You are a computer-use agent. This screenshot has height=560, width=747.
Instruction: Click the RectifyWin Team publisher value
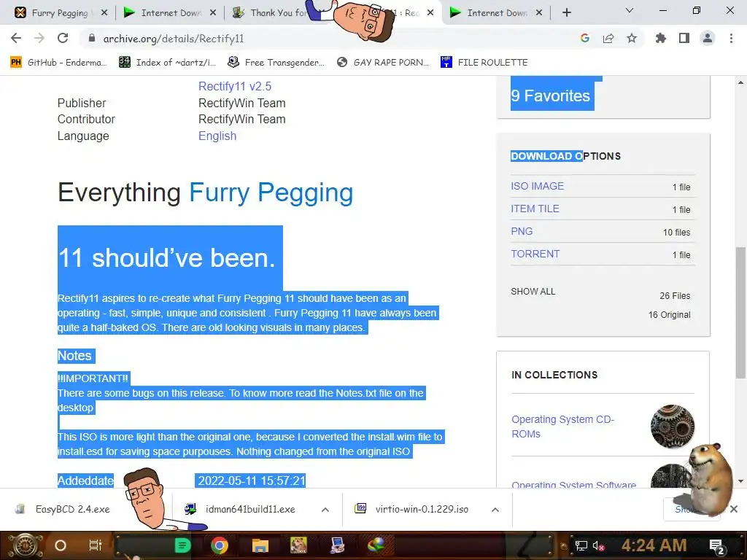click(x=242, y=103)
